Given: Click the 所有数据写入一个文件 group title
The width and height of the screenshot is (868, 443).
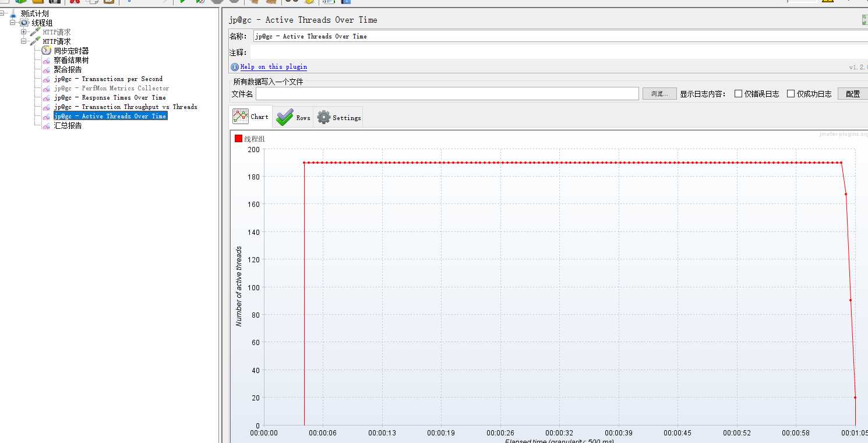Looking at the screenshot, I should click(268, 82).
